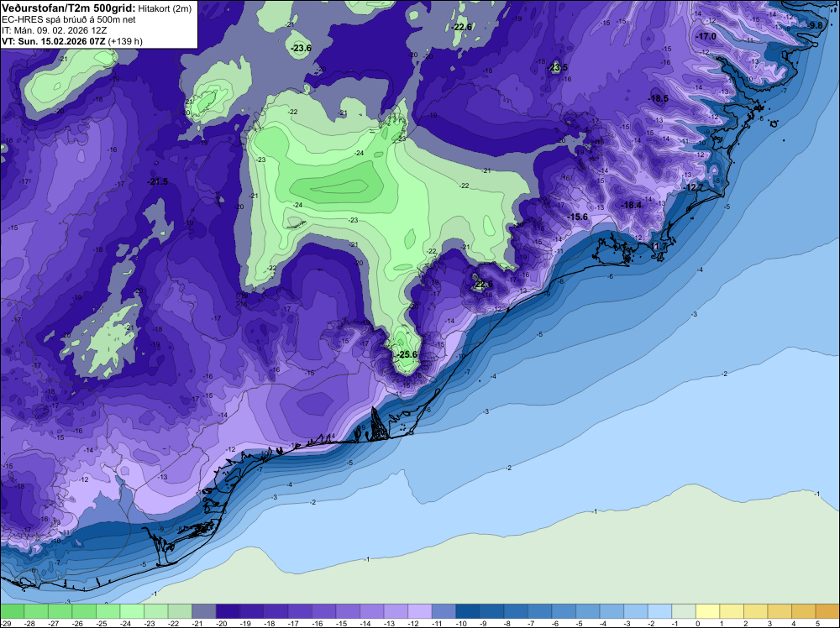Click the bold -18.4 temperature label
Screen dimensions: 840x628
[631, 205]
